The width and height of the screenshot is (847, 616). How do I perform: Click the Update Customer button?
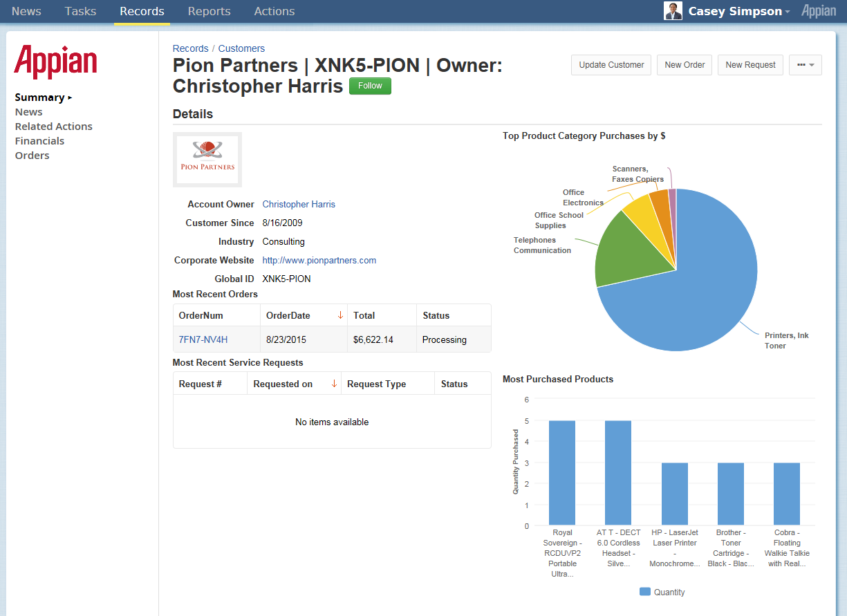pos(611,65)
